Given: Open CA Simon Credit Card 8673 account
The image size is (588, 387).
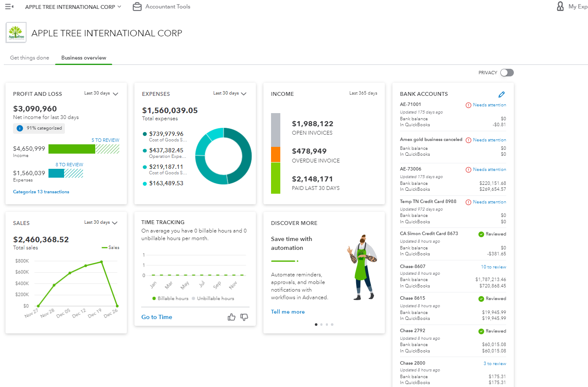Looking at the screenshot, I should tap(429, 234).
